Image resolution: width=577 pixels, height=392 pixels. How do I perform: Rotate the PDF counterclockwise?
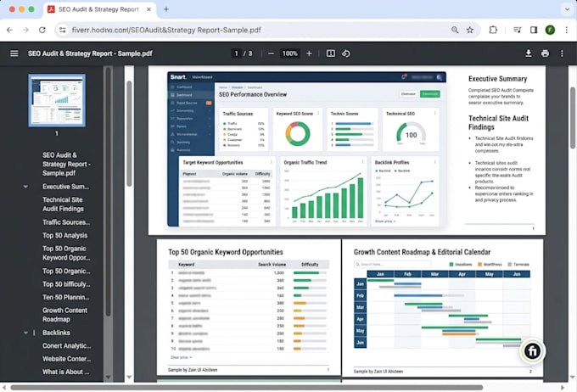[346, 53]
